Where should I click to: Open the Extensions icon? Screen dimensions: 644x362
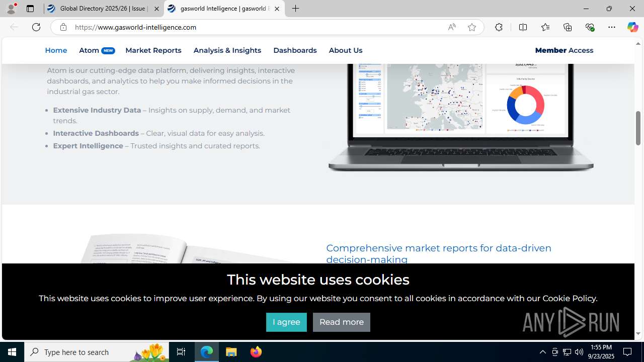pos(499,27)
